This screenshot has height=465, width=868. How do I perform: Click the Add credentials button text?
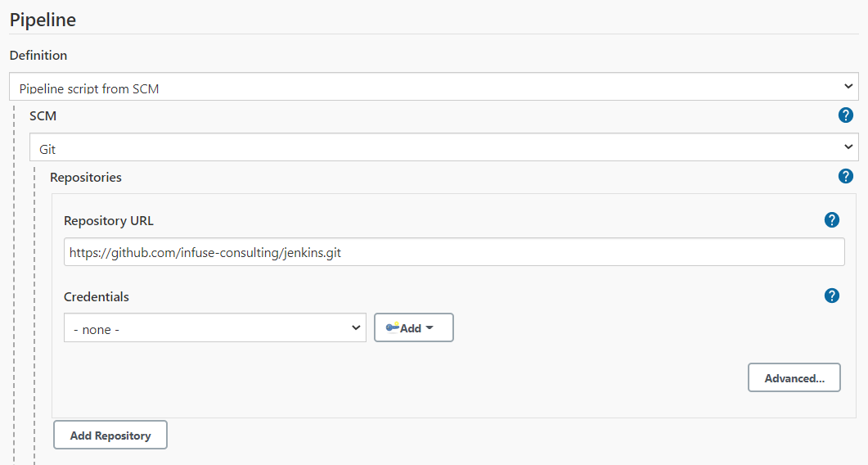(410, 328)
